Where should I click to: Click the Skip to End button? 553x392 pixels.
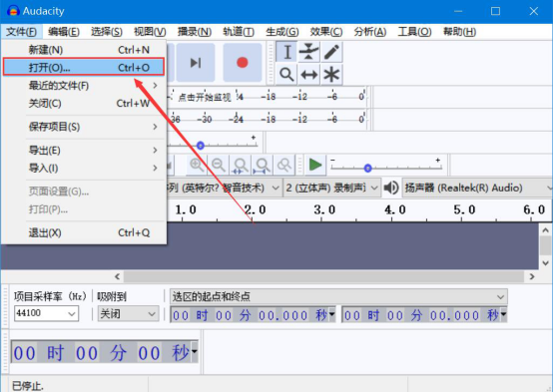[x=196, y=63]
